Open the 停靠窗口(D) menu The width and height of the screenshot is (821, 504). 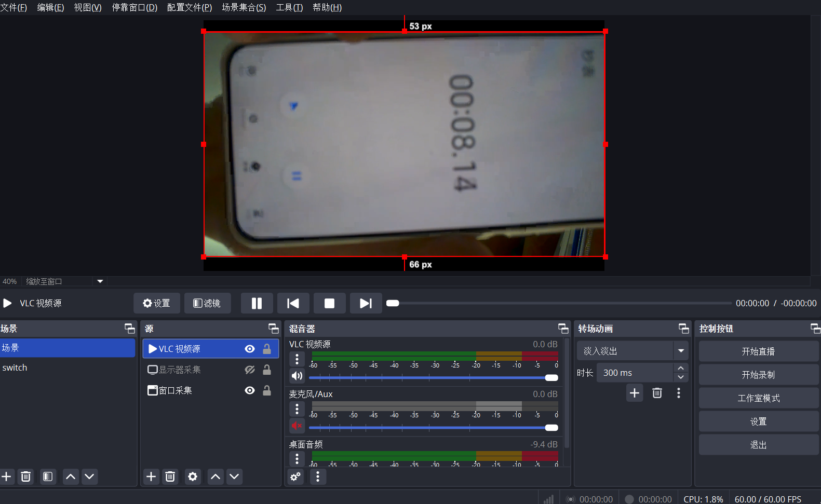click(134, 7)
